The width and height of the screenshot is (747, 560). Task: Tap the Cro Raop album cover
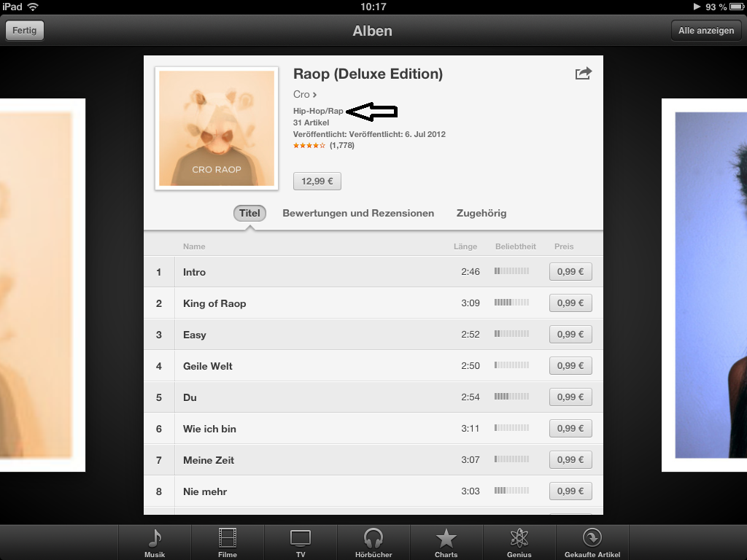pyautogui.click(x=217, y=128)
